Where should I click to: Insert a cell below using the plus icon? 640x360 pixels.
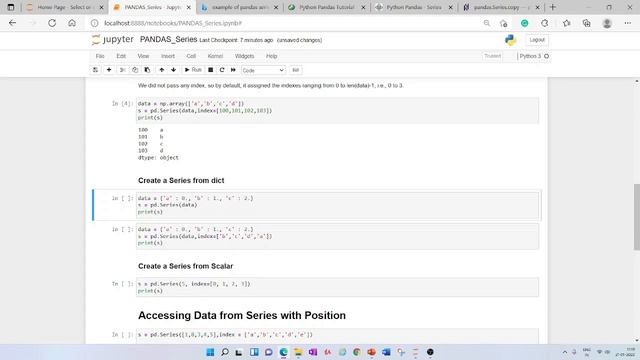point(109,70)
